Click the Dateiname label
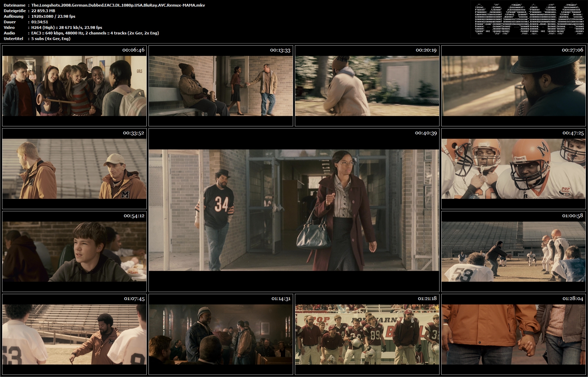Image resolution: width=588 pixels, height=377 pixels. (15, 5)
